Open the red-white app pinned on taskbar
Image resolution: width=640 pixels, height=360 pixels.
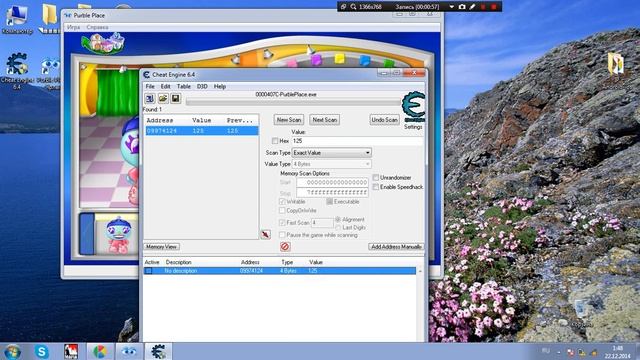click(x=71, y=351)
